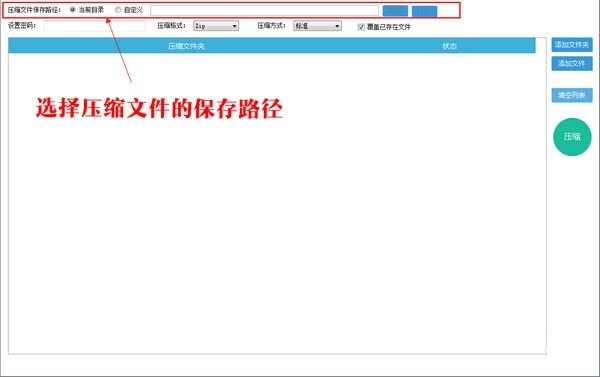The image size is (600, 377).
Task: Click the save path text field
Action: click(264, 11)
